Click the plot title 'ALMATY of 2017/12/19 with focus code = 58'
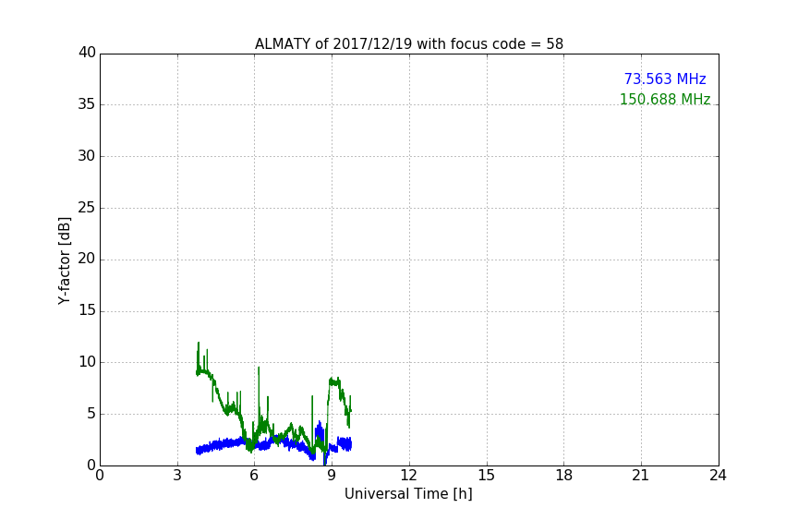Image resolution: width=798 pixels, height=532 pixels. [x=408, y=44]
